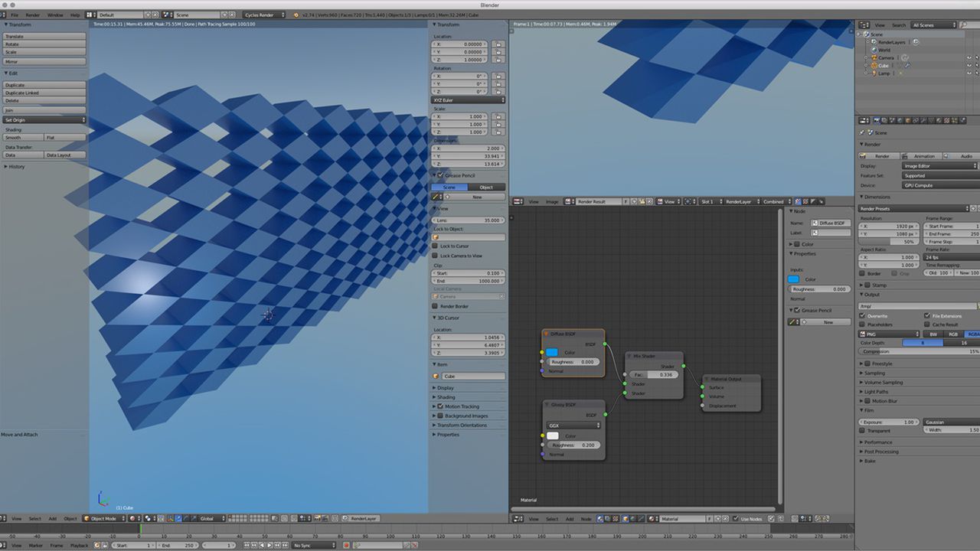Click the editor type selector icon in Timeline header
980x551 pixels.
point(4,545)
